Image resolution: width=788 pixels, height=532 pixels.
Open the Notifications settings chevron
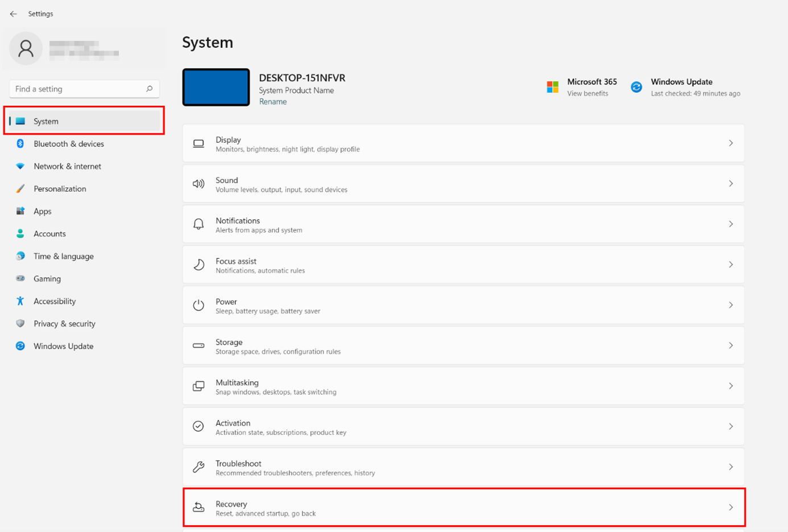point(731,224)
